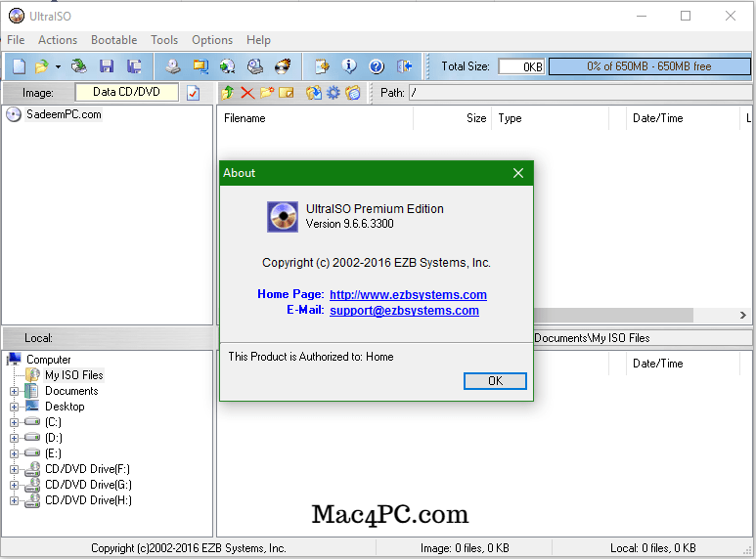Expand the Documents tree node
Screen dimensions: 756x559
pyautogui.click(x=14, y=391)
